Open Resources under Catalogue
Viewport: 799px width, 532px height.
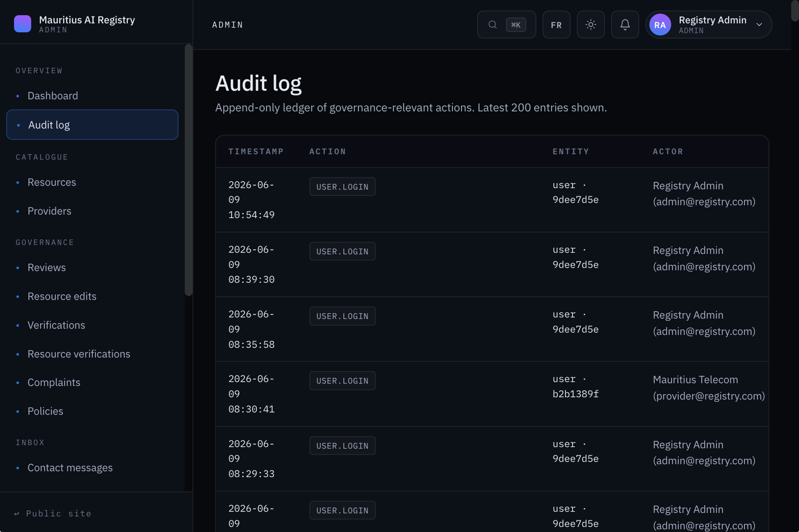(x=92, y=182)
